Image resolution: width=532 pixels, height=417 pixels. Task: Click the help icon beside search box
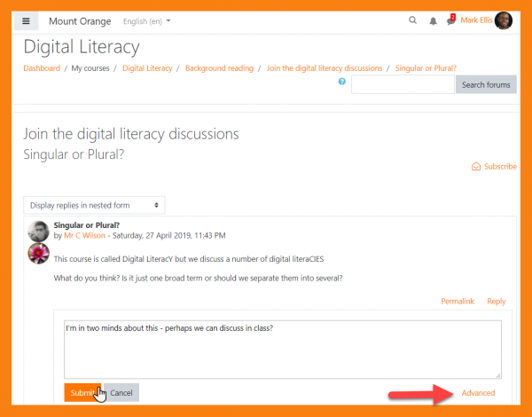click(342, 82)
